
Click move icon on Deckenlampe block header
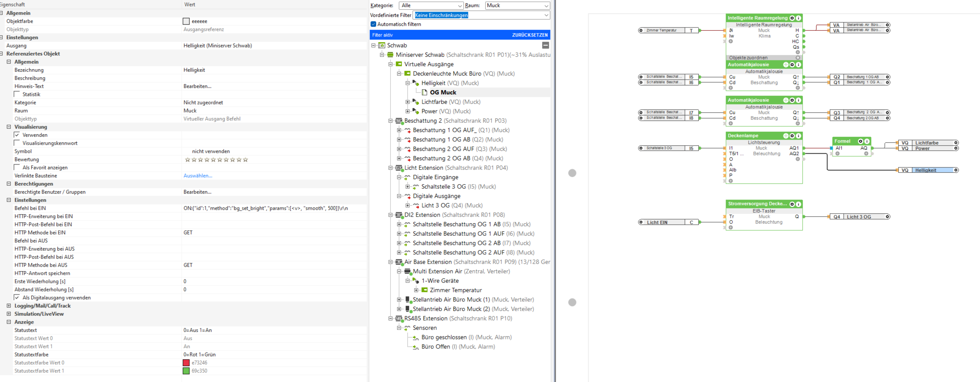pyautogui.click(x=786, y=136)
